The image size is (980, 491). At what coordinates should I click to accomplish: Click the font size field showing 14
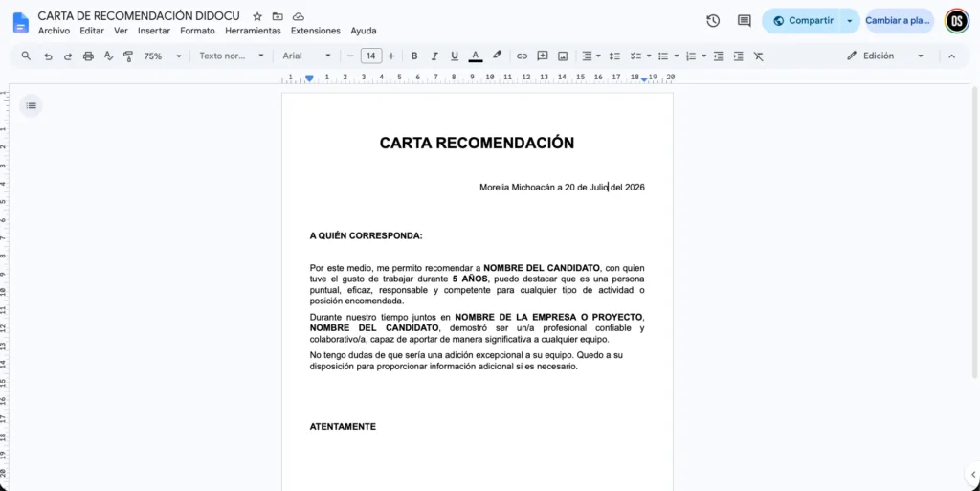pos(370,56)
